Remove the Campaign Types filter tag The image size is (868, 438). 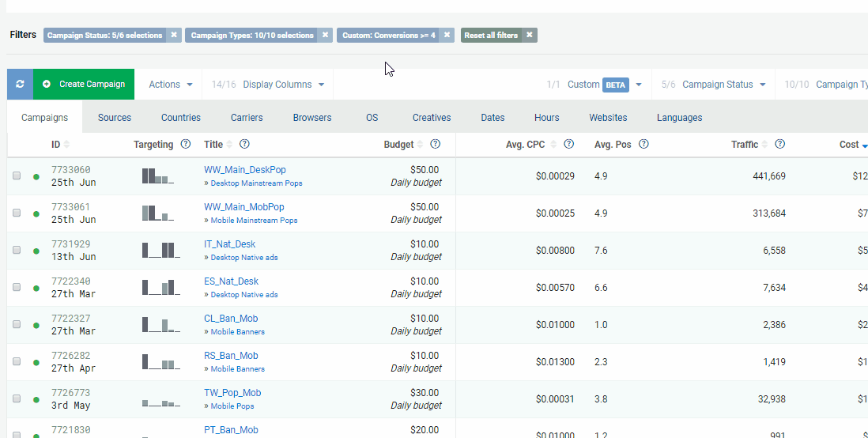(325, 35)
